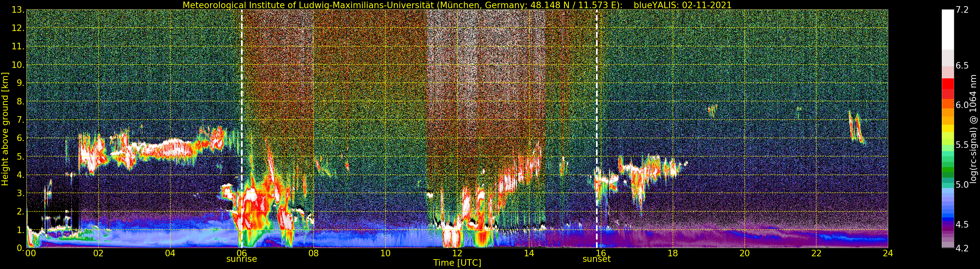This screenshot has height=269, width=980.
Task: Click the "04" time axis tick label
Action: click(x=170, y=253)
